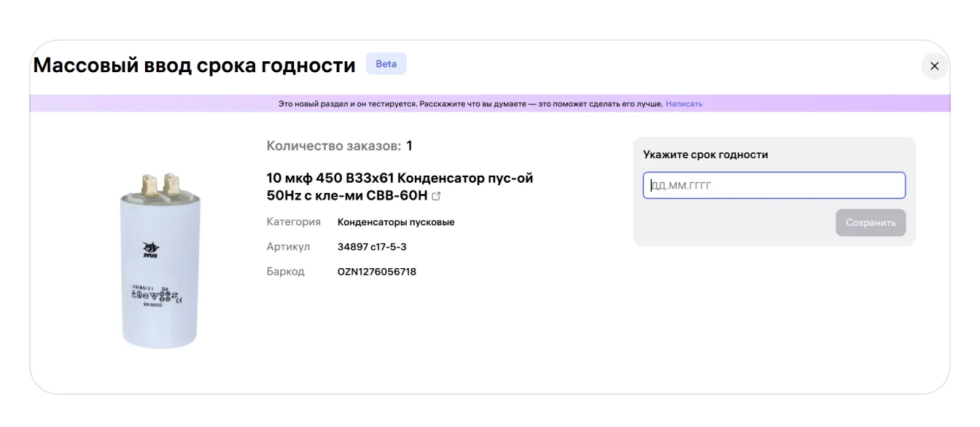This screenshot has height=427, width=980.
Task: Open product page via external link icon
Action: [x=437, y=197]
